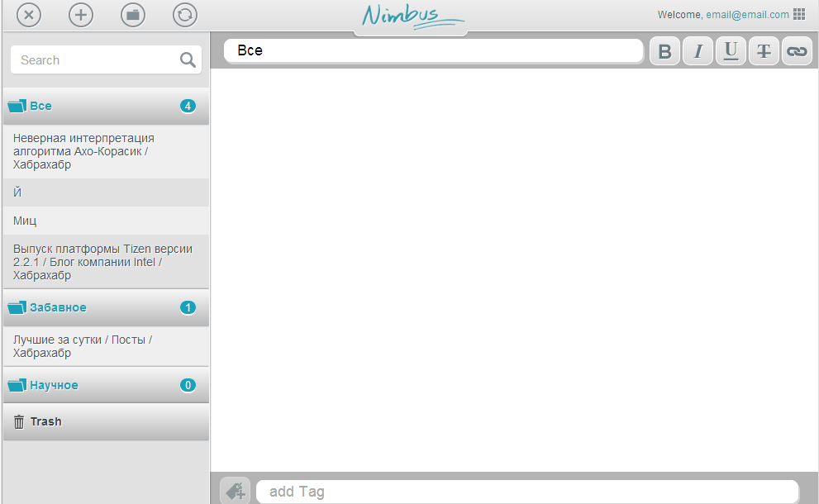Click the count badge 1 on Забавное
The width and height of the screenshot is (819, 504).
pos(188,307)
